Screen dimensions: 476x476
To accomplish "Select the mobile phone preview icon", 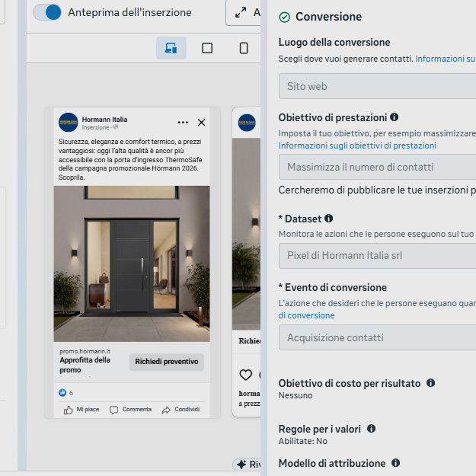I will pos(244,48).
